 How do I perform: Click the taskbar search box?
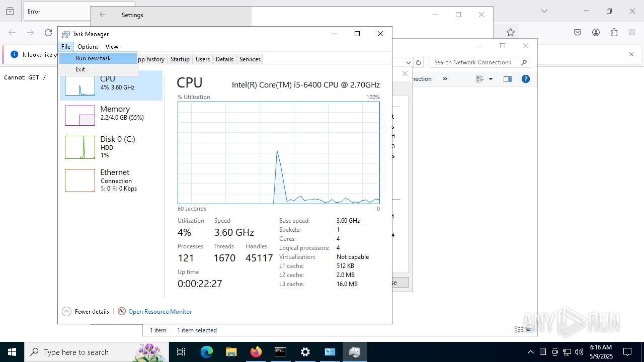(x=96, y=352)
